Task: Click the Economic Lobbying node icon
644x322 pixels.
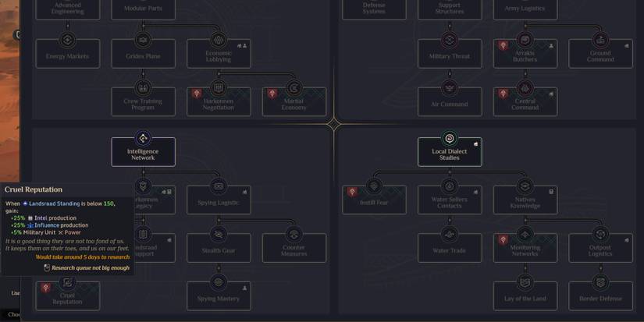Action: 219,40
